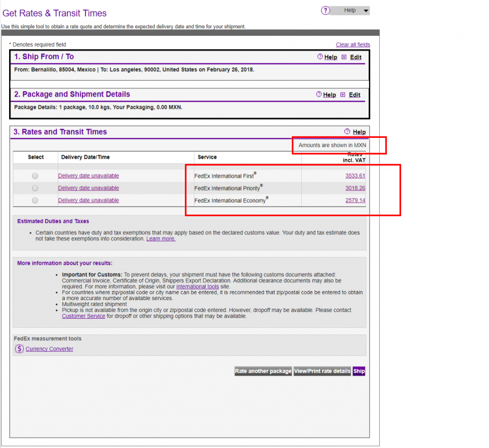
Task: Click Customer Service link
Action: pyautogui.click(x=83, y=316)
